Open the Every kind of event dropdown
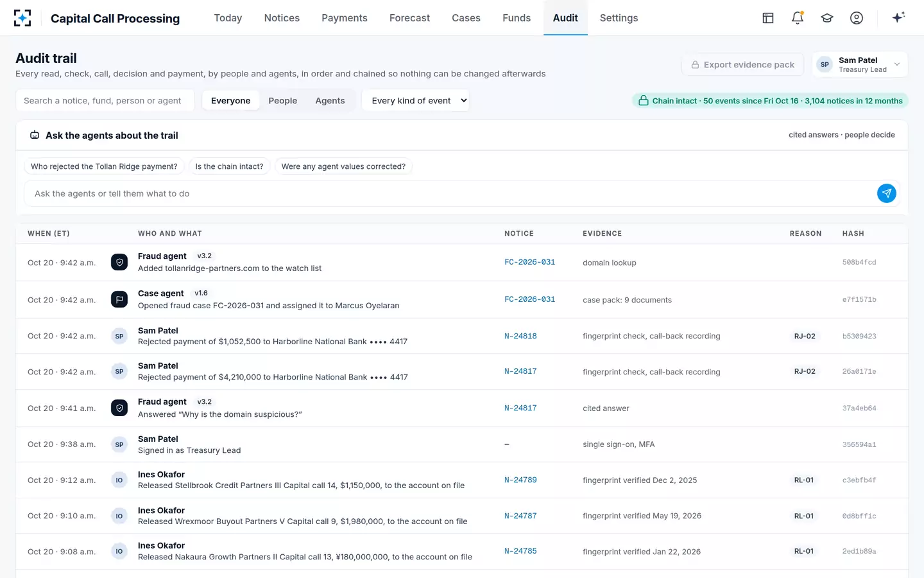This screenshot has height=578, width=924. (416, 101)
